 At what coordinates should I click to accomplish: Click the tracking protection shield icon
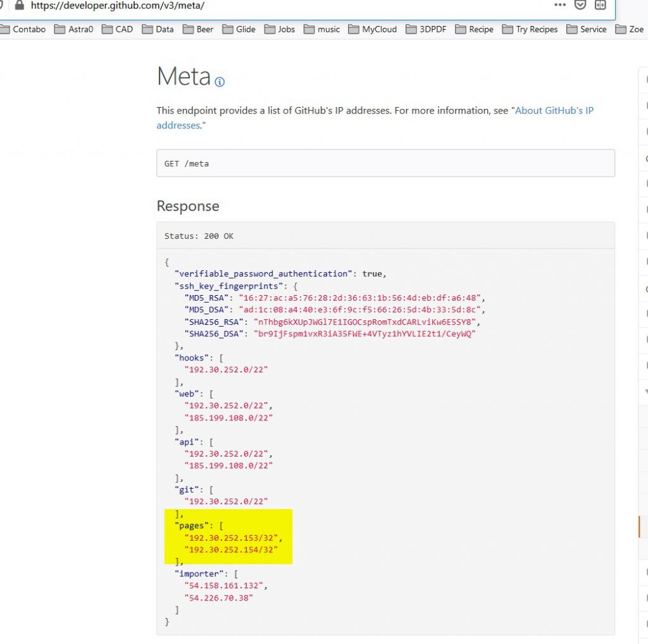point(579,5)
